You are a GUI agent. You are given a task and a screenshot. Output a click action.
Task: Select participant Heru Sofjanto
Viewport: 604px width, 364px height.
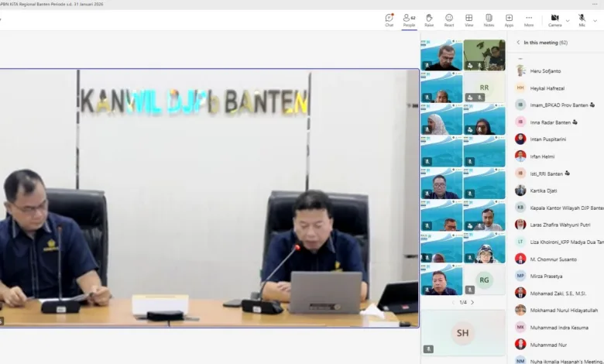[x=545, y=70]
